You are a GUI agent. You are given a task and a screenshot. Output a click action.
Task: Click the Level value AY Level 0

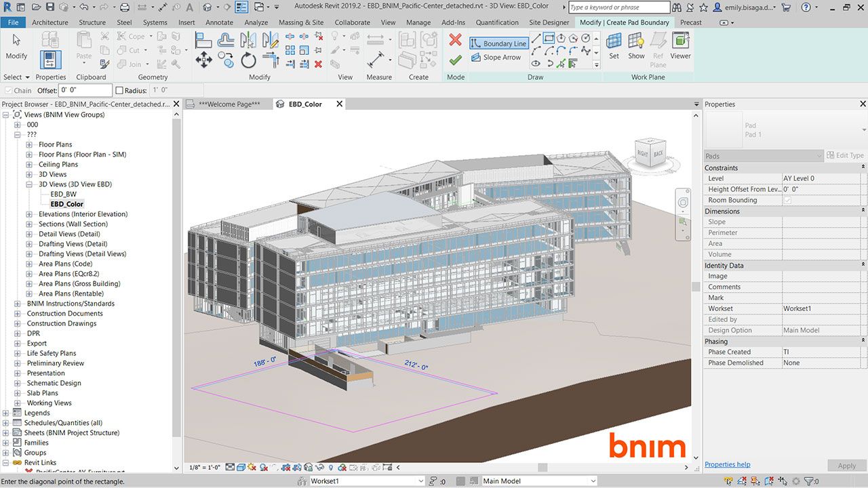823,178
